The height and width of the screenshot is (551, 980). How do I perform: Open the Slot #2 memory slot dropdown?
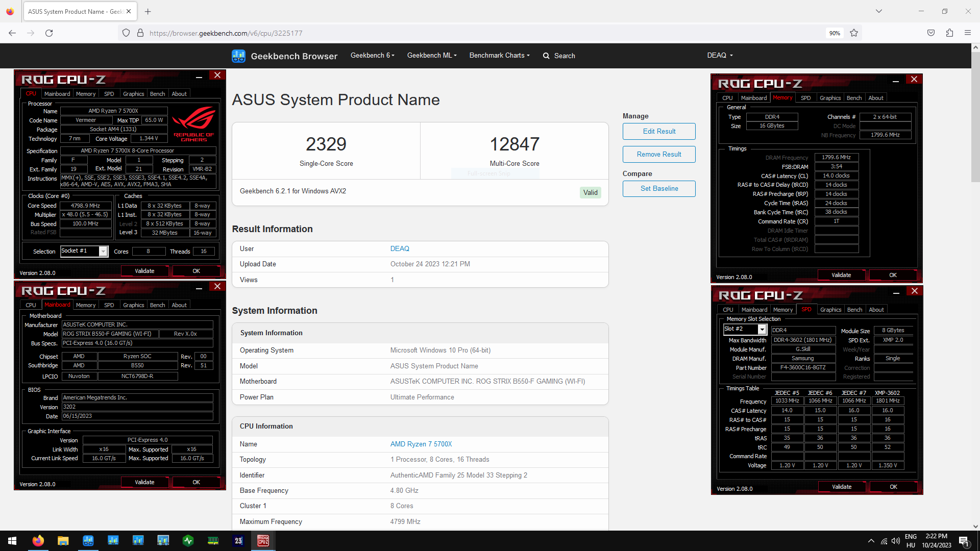(x=744, y=329)
